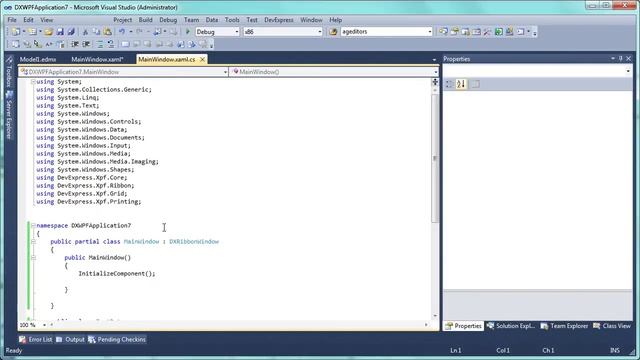Collapse the using directives block
Viewport: 640px width, 360px height.
tap(33, 82)
